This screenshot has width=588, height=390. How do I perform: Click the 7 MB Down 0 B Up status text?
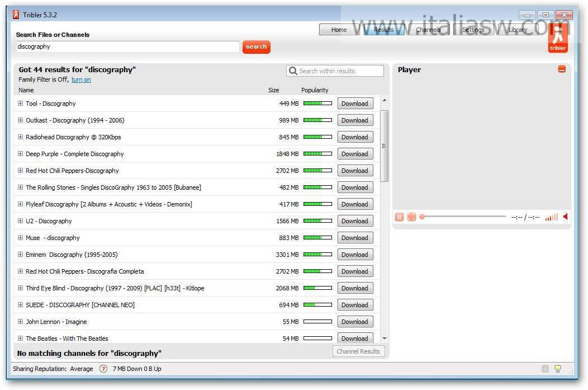[x=137, y=369]
